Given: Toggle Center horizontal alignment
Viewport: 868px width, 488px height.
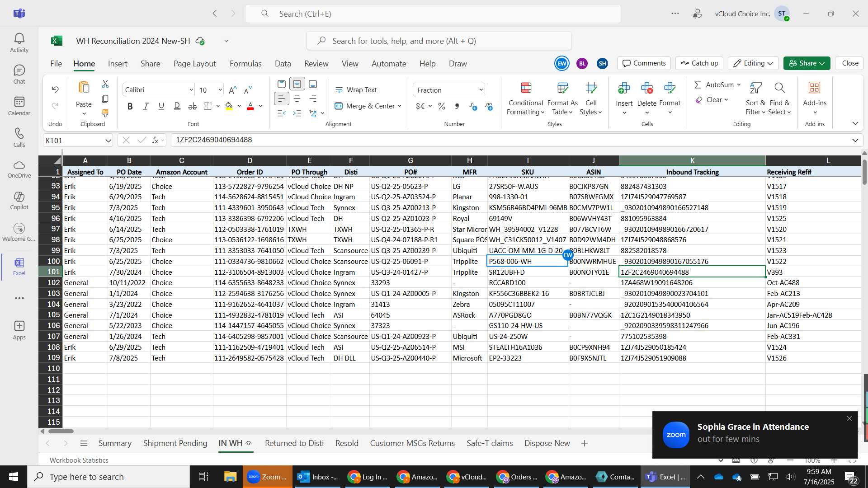Looking at the screenshot, I should [x=297, y=99].
